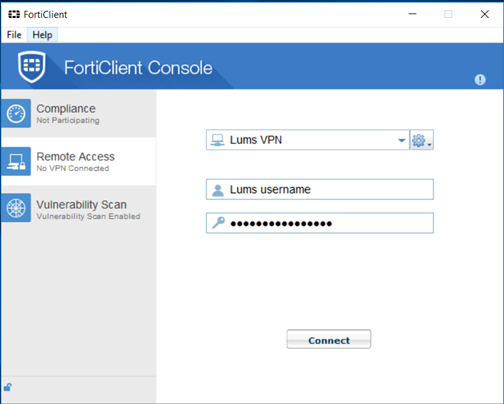This screenshot has width=504, height=404.
Task: Expand the Lums VPN connection dropdown arrow
Action: tap(402, 140)
